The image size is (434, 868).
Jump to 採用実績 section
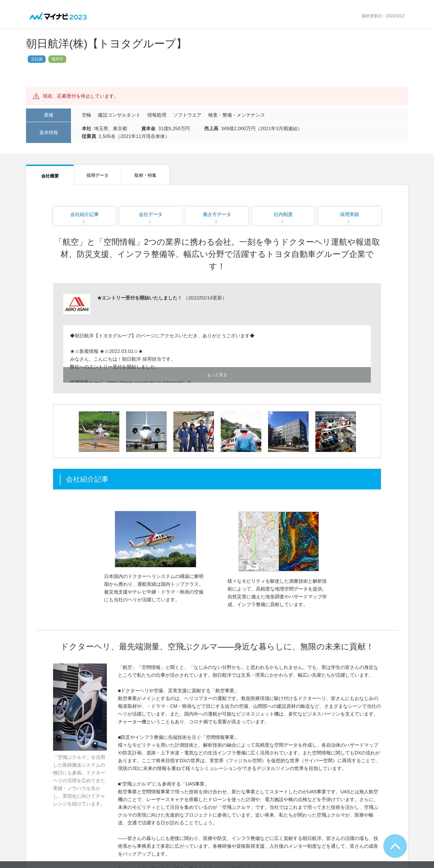tap(349, 216)
